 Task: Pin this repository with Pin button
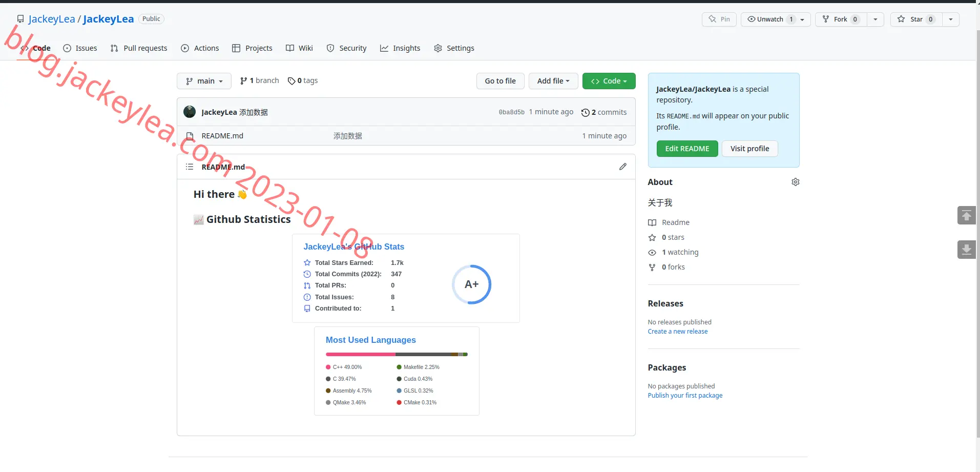click(x=719, y=19)
